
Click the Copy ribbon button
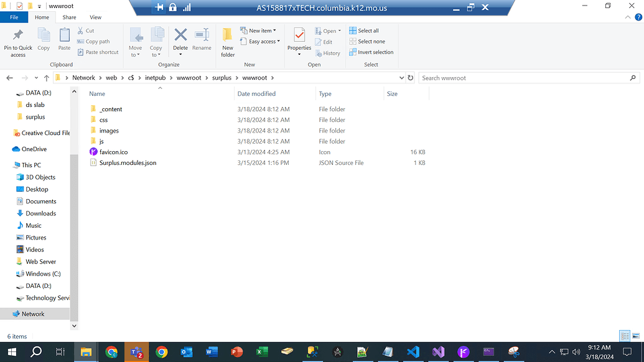pos(44,40)
